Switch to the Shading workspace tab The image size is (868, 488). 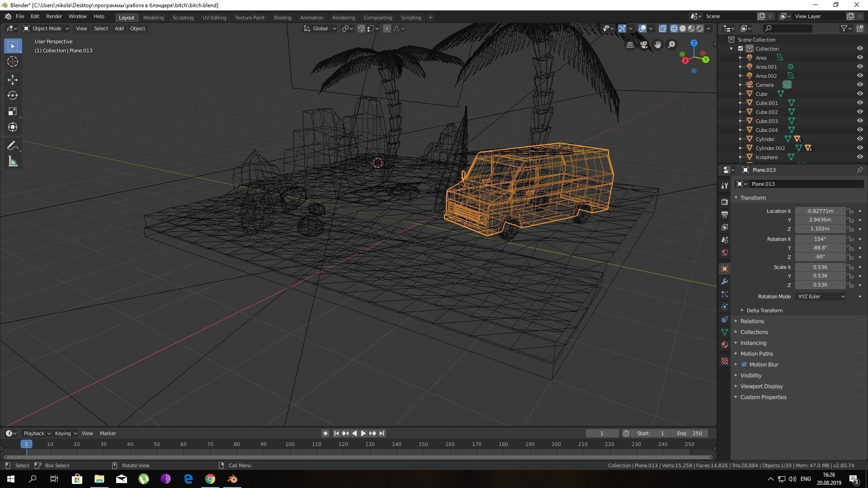(282, 18)
